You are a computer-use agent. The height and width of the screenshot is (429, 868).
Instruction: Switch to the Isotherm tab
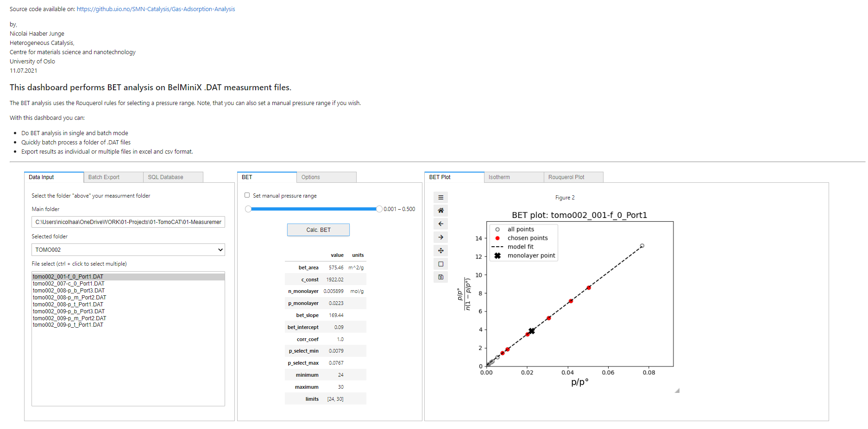(499, 177)
